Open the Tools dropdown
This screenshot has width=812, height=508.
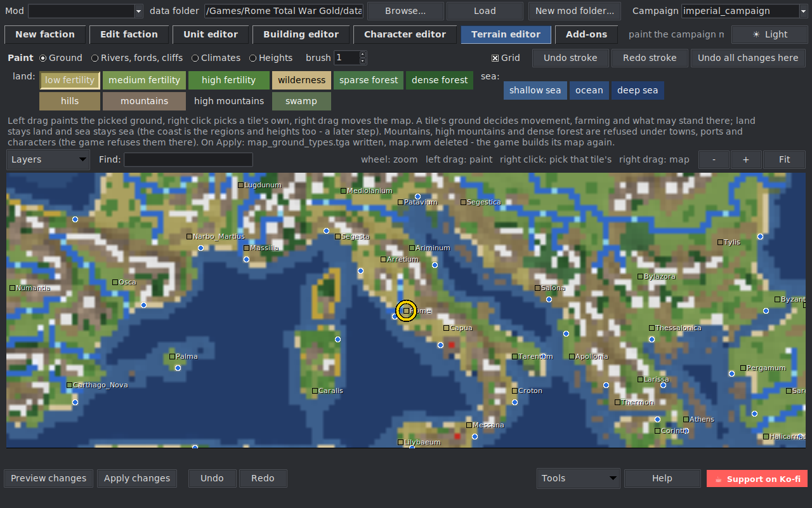coord(578,478)
